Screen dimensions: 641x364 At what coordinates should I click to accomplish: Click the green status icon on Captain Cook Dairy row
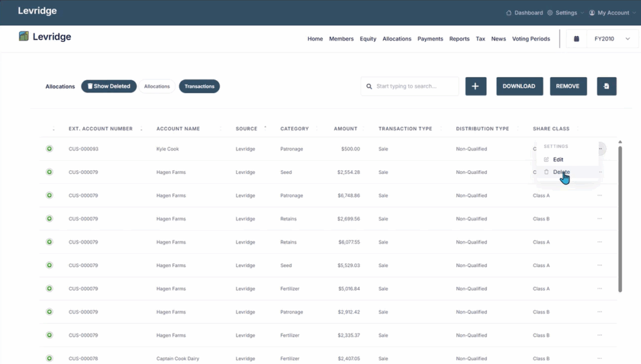point(49,358)
